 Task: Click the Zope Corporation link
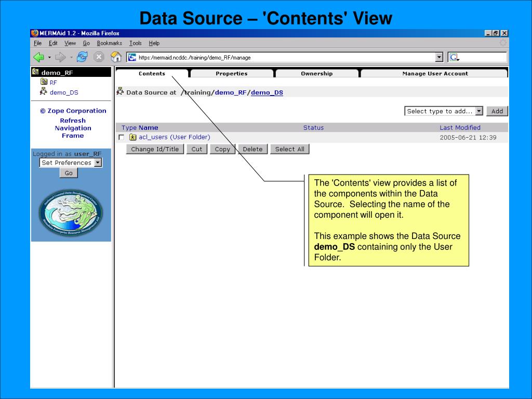73,111
